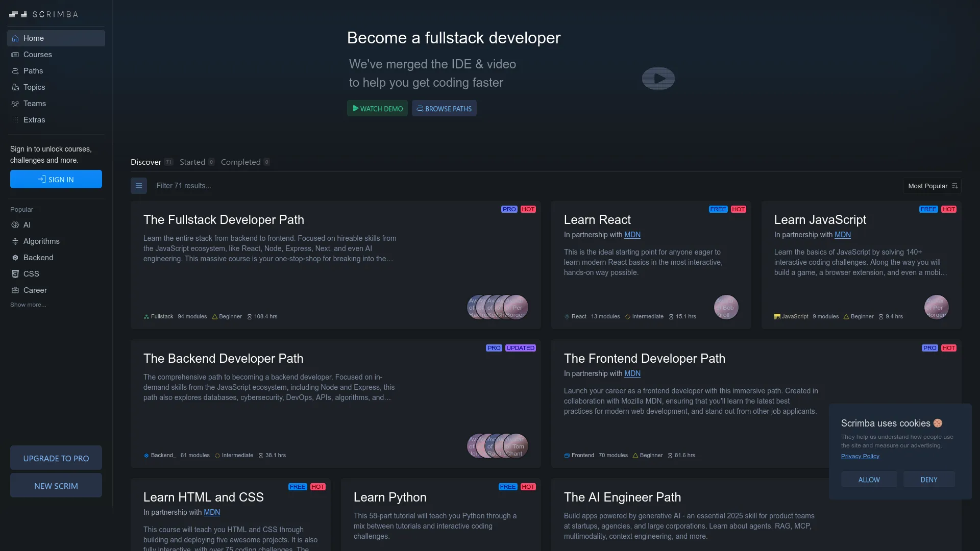Switch to the Started tab
This screenshot has height=551, width=980.
(x=197, y=162)
